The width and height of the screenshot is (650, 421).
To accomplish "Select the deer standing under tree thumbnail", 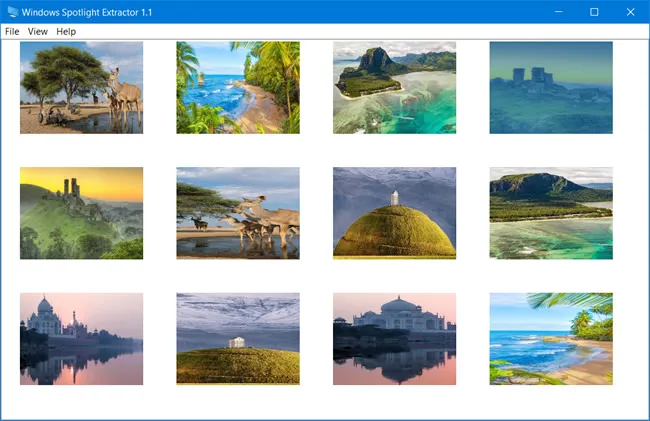I will [81, 87].
